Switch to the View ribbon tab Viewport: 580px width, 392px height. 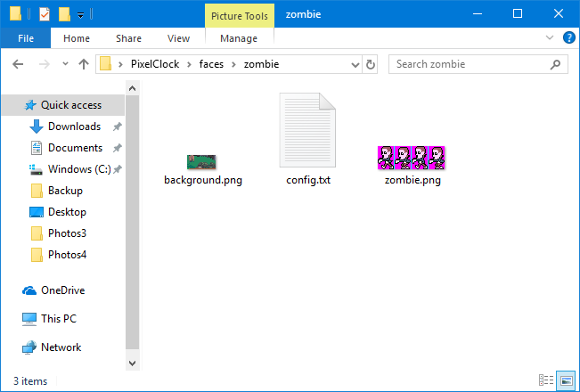click(x=178, y=38)
